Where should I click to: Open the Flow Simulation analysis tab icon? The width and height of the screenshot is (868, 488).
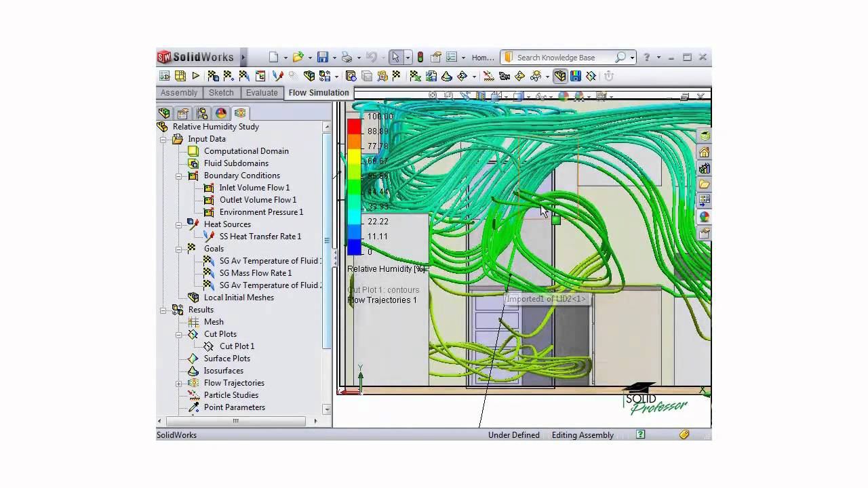[239, 113]
